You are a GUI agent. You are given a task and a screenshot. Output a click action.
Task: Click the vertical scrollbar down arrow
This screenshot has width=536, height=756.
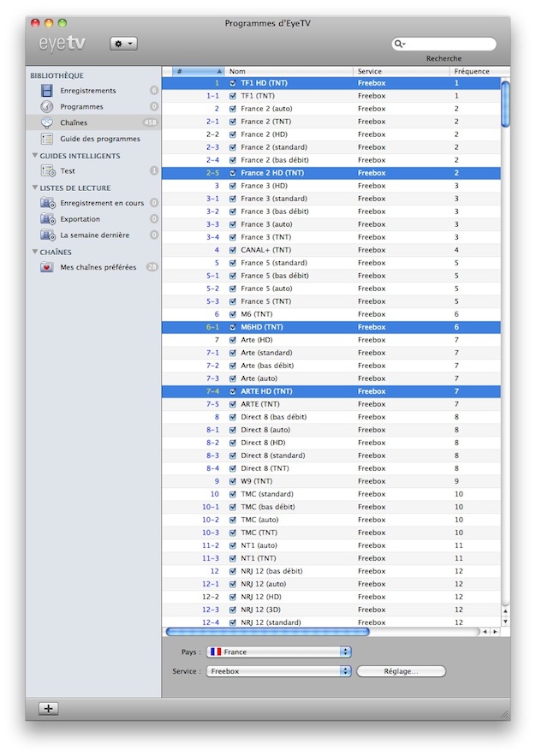tap(505, 622)
